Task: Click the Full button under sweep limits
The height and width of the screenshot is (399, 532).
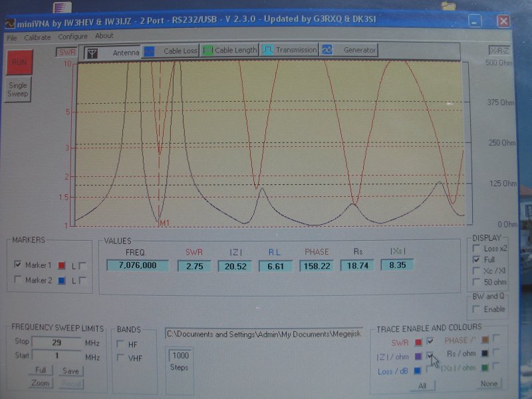Action: tap(41, 370)
